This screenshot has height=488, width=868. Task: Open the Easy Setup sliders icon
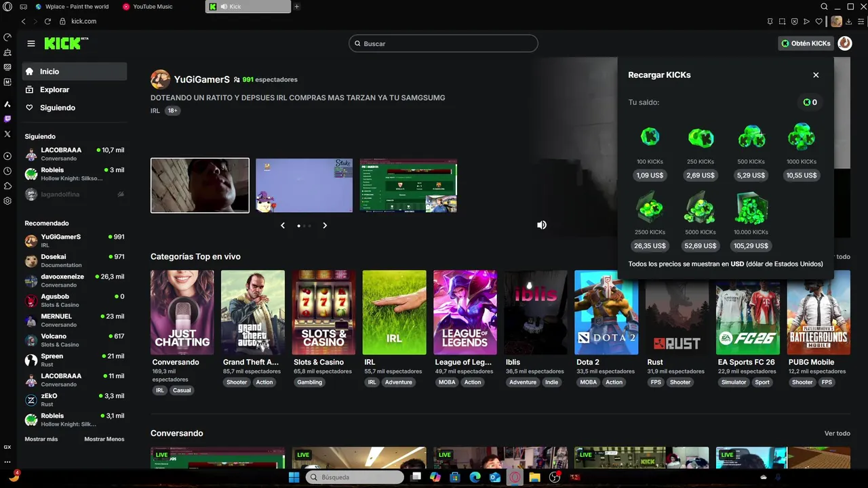(x=861, y=21)
